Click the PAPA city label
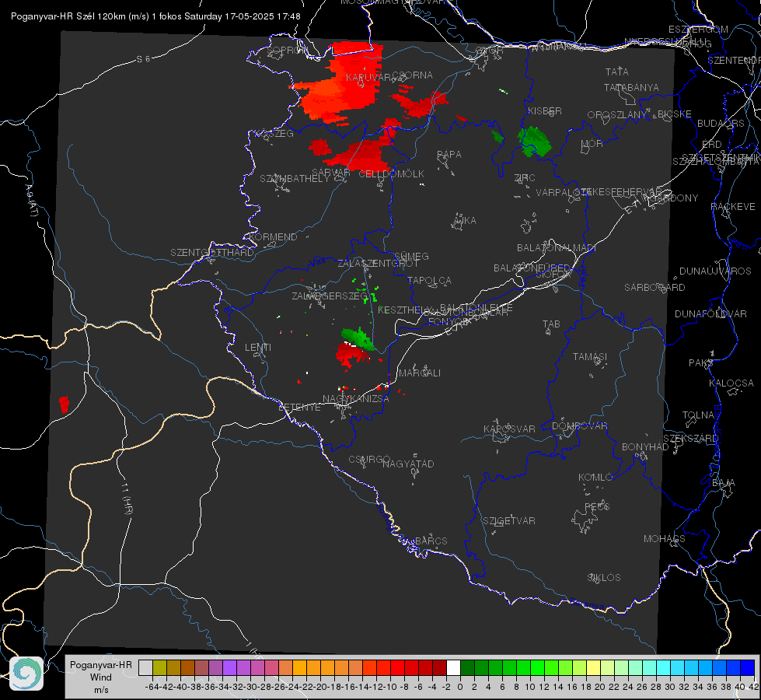Image resolution: width=761 pixels, height=700 pixels. coord(449,155)
